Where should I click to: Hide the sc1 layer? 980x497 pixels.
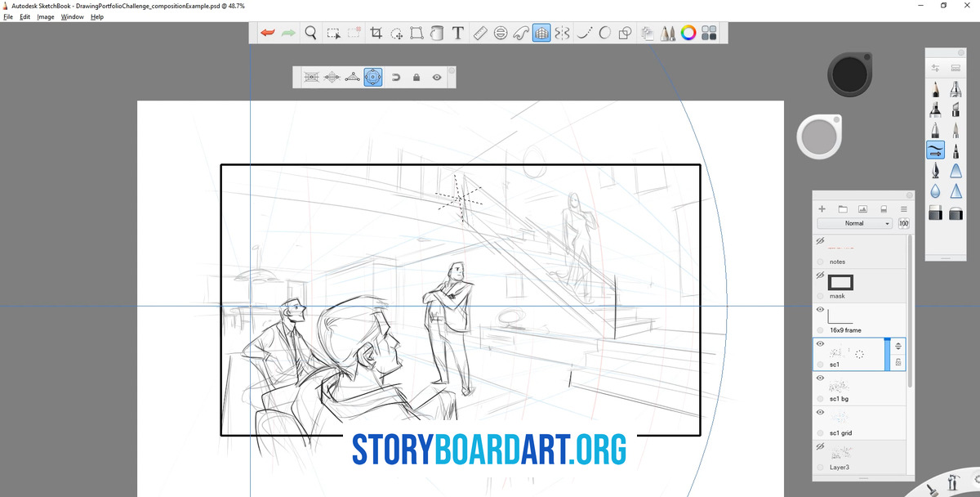[820, 344]
